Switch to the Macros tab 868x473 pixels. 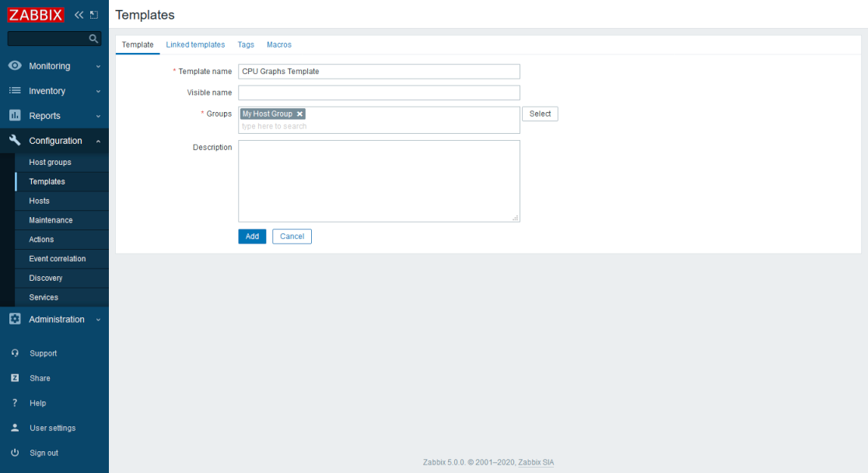coord(279,45)
